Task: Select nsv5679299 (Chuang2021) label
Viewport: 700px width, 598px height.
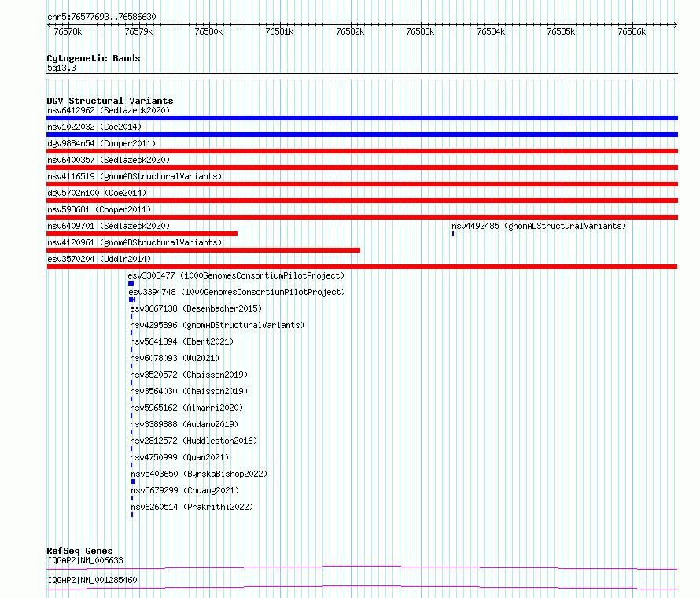Action: [x=185, y=490]
